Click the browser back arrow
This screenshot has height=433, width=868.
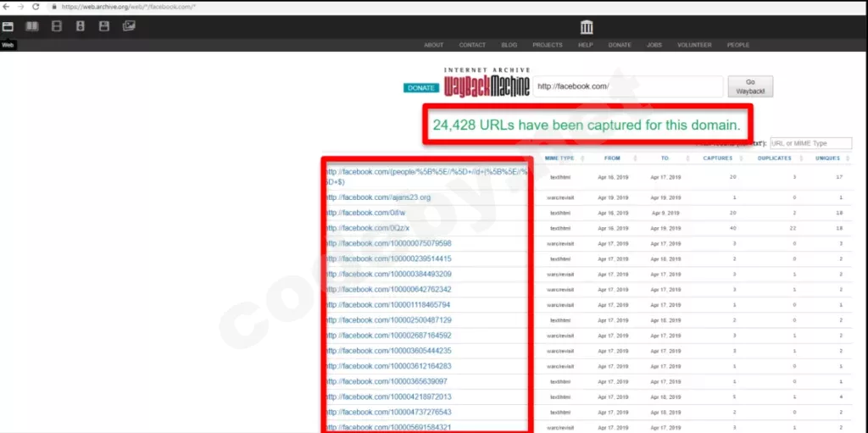[7, 7]
